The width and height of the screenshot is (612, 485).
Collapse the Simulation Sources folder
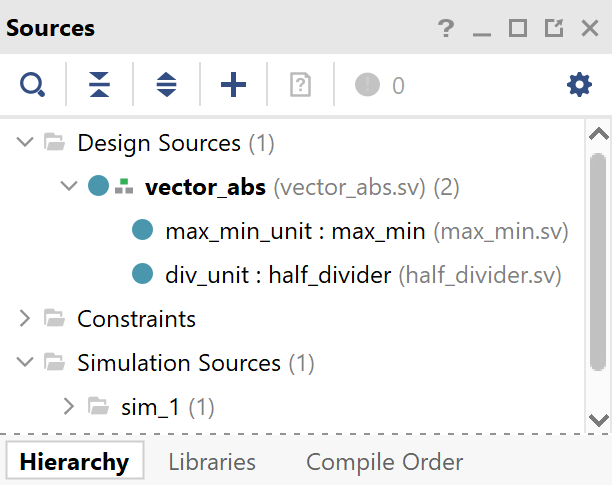pyautogui.click(x=25, y=362)
